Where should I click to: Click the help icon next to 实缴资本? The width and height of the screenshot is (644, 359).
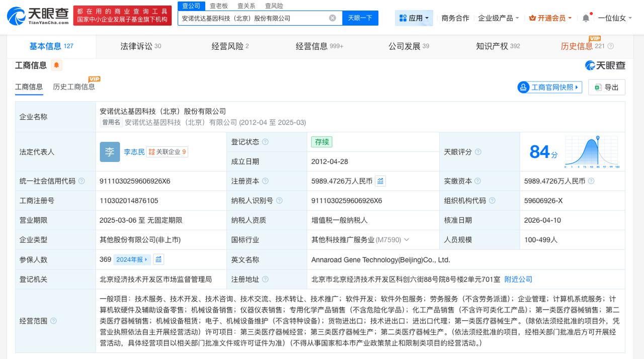(477, 181)
